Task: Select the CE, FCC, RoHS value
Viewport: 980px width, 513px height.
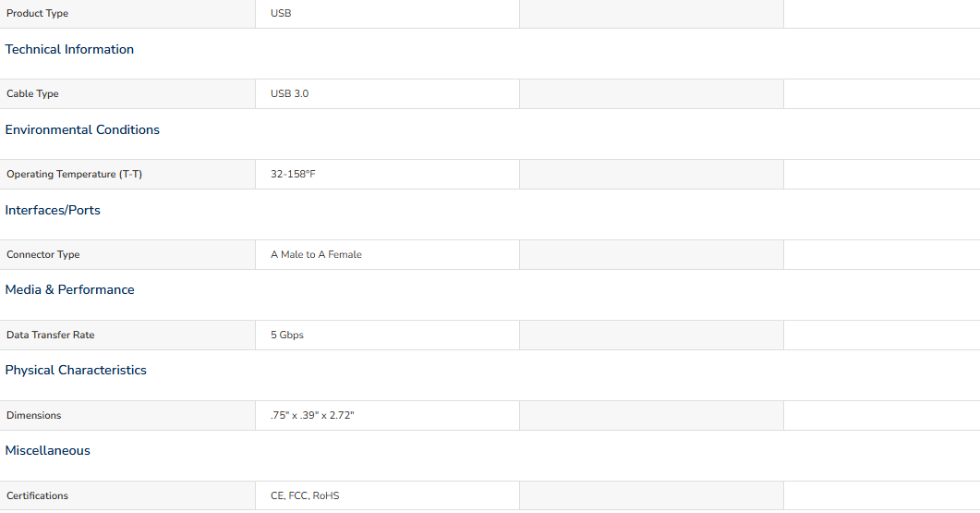Action: point(305,495)
